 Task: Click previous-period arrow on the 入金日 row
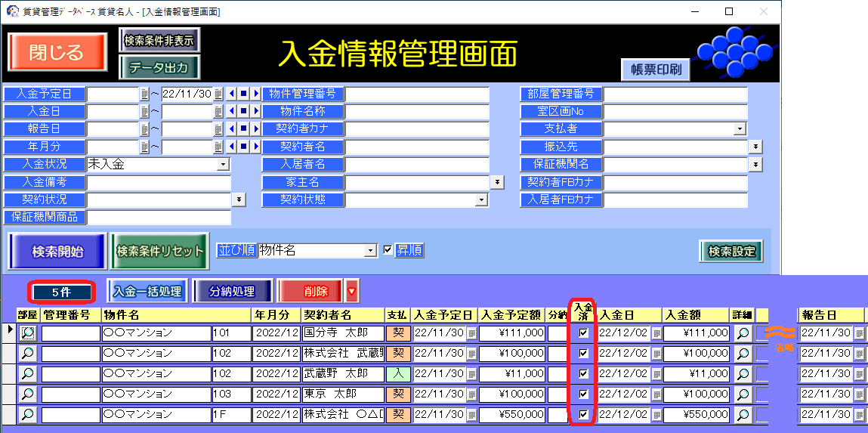click(x=231, y=111)
